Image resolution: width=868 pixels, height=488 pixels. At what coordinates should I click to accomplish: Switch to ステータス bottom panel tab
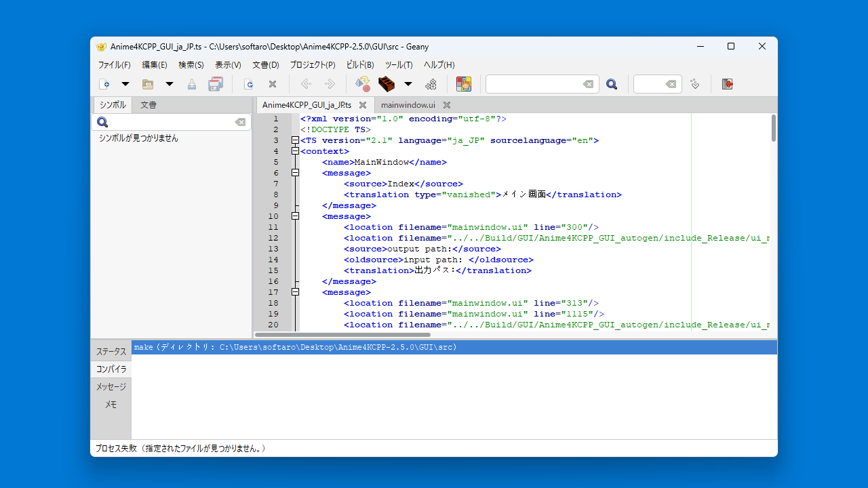[111, 352]
